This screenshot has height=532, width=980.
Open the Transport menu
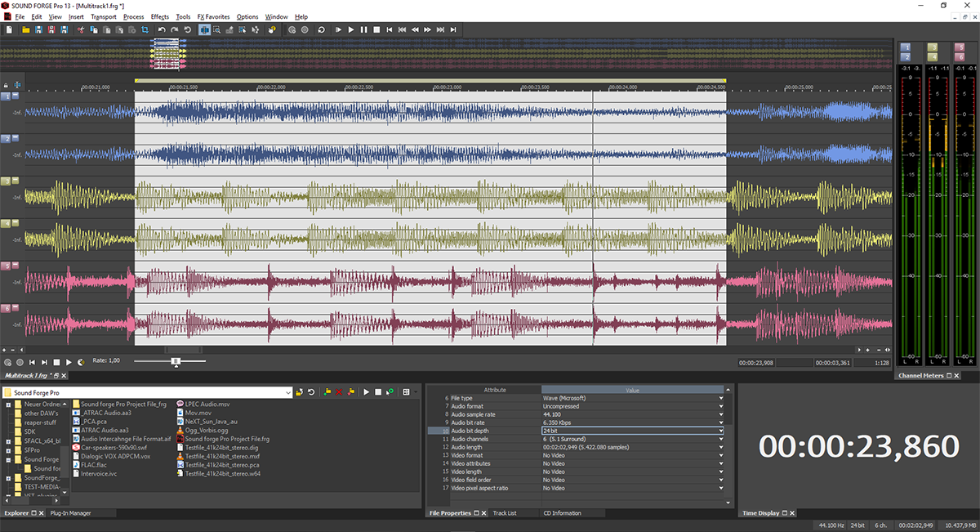click(104, 16)
